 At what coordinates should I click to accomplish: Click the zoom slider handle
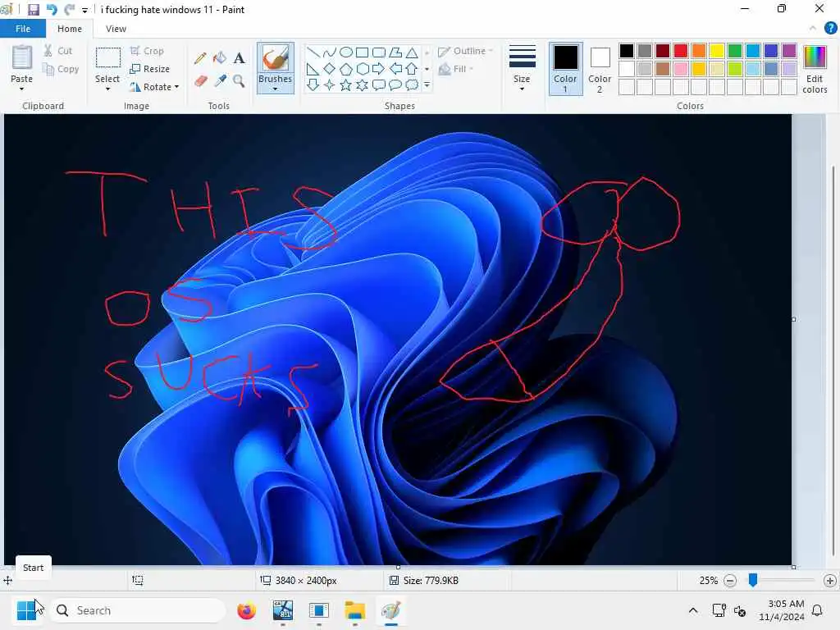753,580
